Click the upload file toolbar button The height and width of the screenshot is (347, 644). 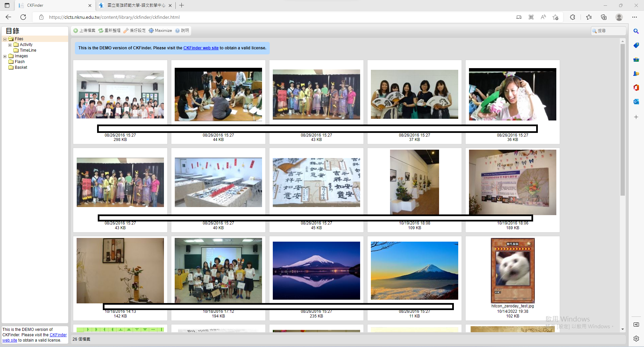(84, 31)
